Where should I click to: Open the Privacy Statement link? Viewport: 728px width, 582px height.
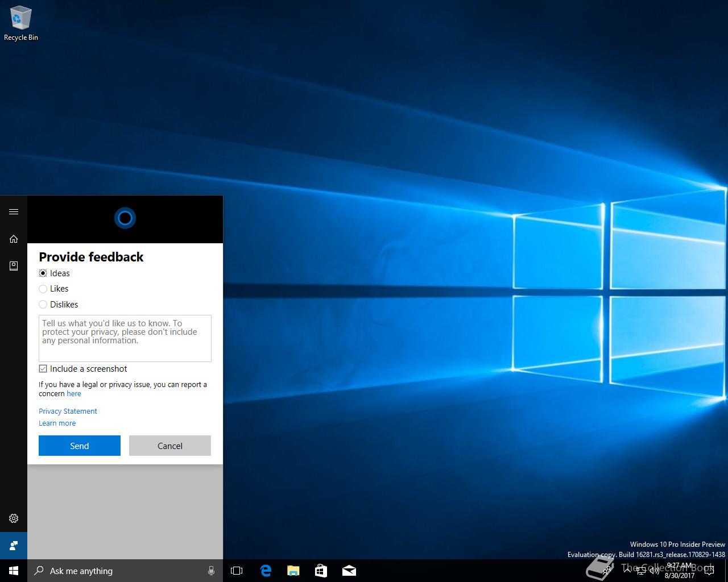click(x=68, y=411)
